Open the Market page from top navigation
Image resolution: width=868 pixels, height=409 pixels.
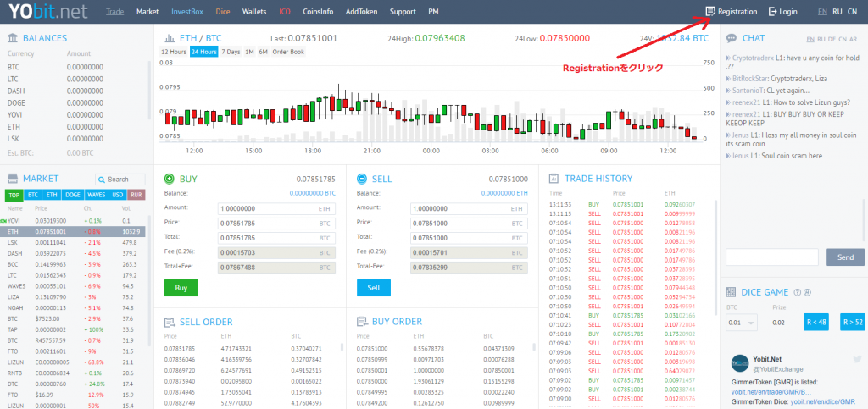click(x=147, y=12)
